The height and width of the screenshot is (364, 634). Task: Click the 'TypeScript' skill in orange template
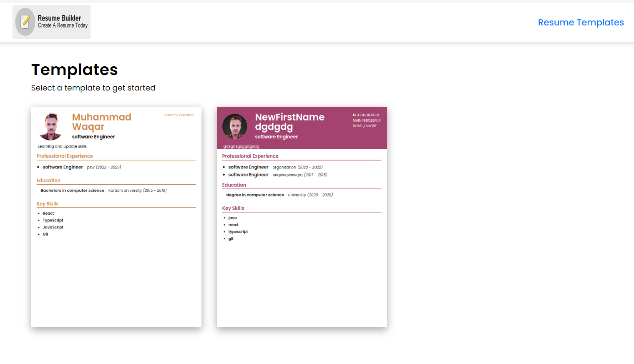click(53, 221)
